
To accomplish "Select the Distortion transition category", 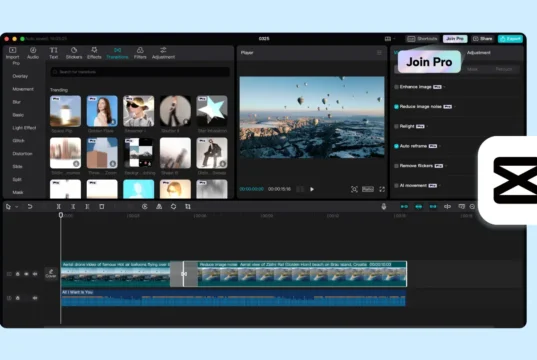I will [22, 154].
